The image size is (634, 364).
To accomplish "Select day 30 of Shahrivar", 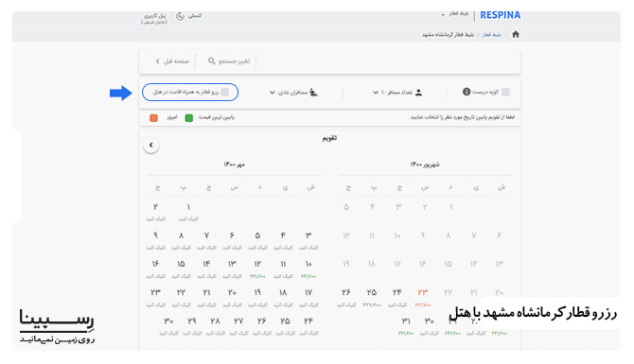I will pyautogui.click(x=429, y=325).
